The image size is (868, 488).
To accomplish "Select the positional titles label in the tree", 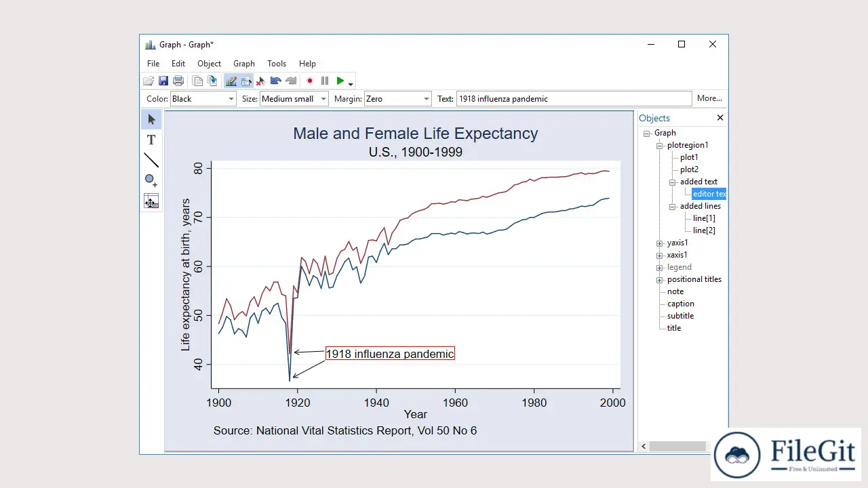I will pyautogui.click(x=694, y=279).
